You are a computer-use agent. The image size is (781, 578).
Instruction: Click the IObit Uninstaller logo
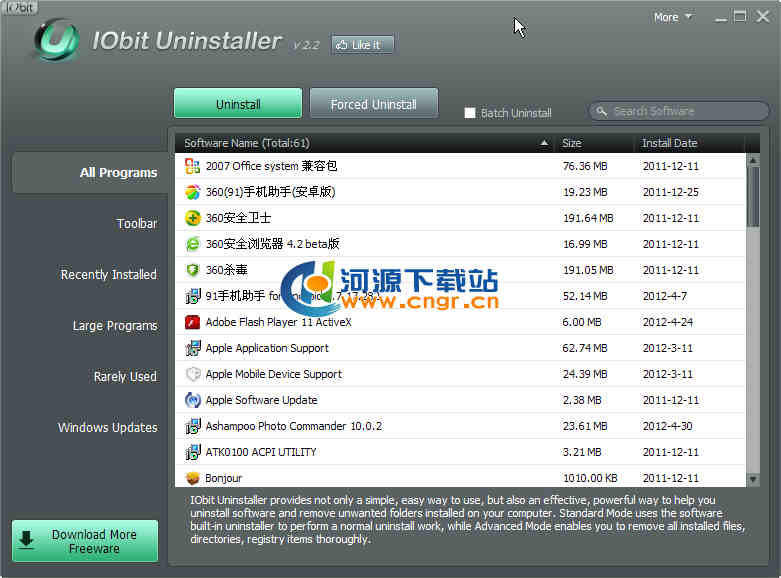[x=56, y=41]
